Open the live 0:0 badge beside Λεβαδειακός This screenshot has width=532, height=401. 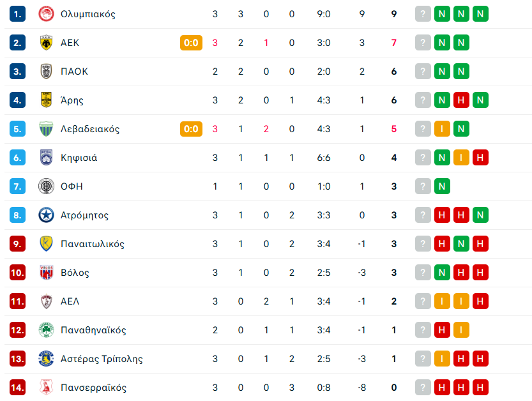pyautogui.click(x=192, y=129)
